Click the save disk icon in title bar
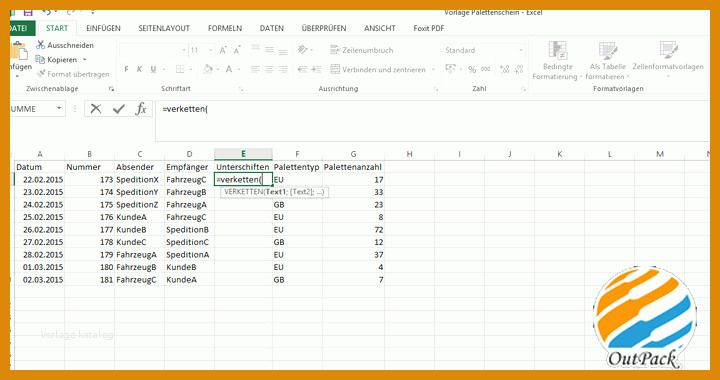This screenshot has width=720, height=380. click(x=28, y=12)
